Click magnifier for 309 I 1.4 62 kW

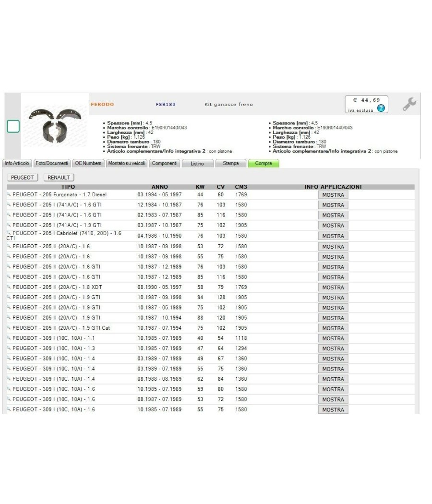[x=9, y=379]
